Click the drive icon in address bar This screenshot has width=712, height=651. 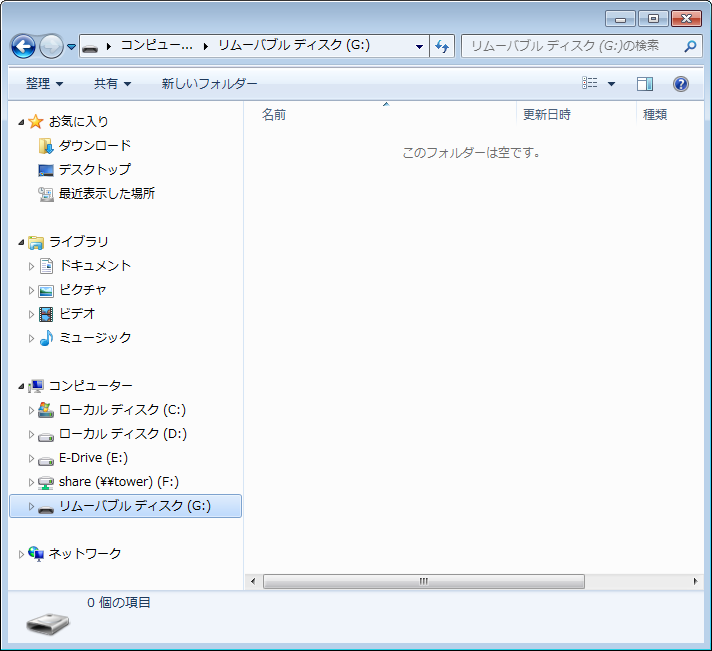coord(91,47)
